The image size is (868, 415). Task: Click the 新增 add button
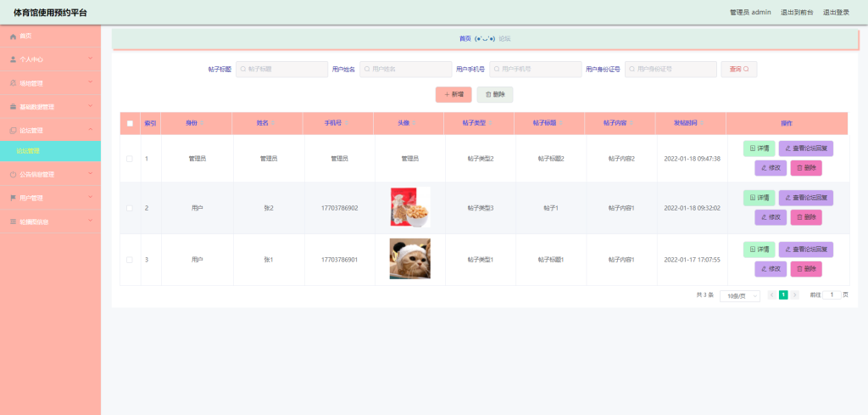click(x=453, y=94)
